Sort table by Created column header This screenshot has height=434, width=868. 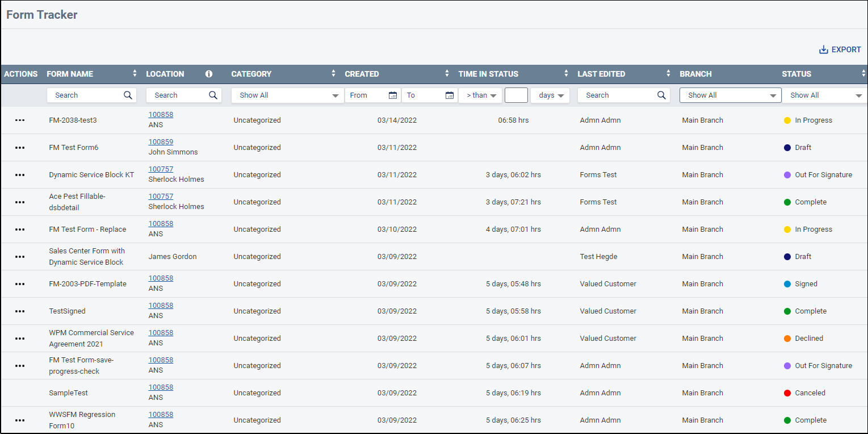(x=447, y=74)
